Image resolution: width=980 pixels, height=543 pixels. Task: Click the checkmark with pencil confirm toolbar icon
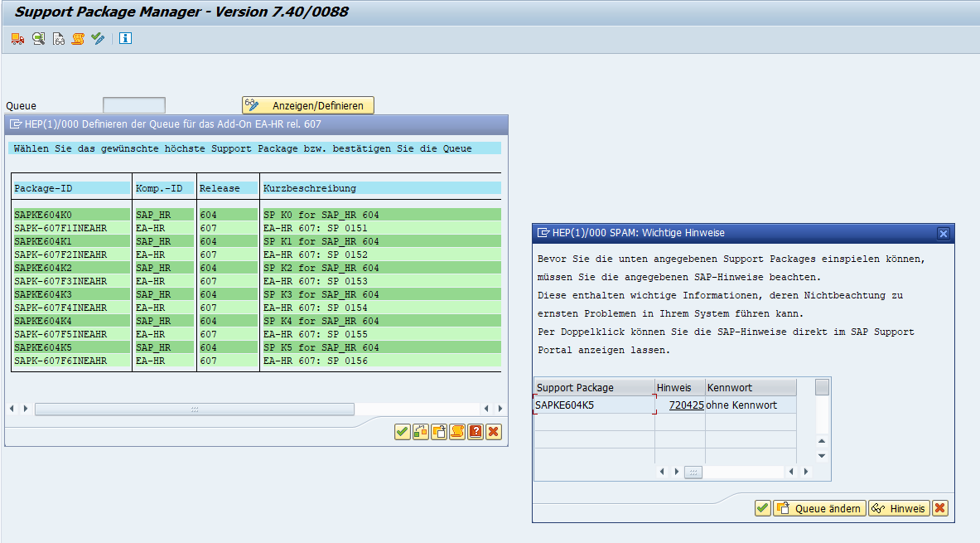(98, 39)
